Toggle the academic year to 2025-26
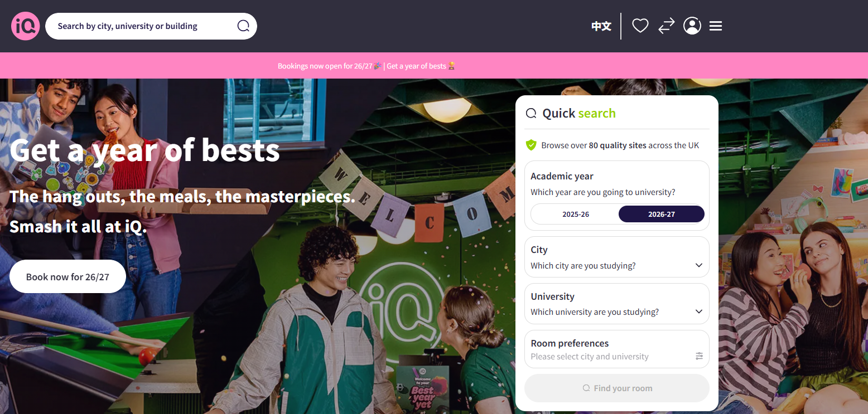The image size is (868, 414). (575, 213)
